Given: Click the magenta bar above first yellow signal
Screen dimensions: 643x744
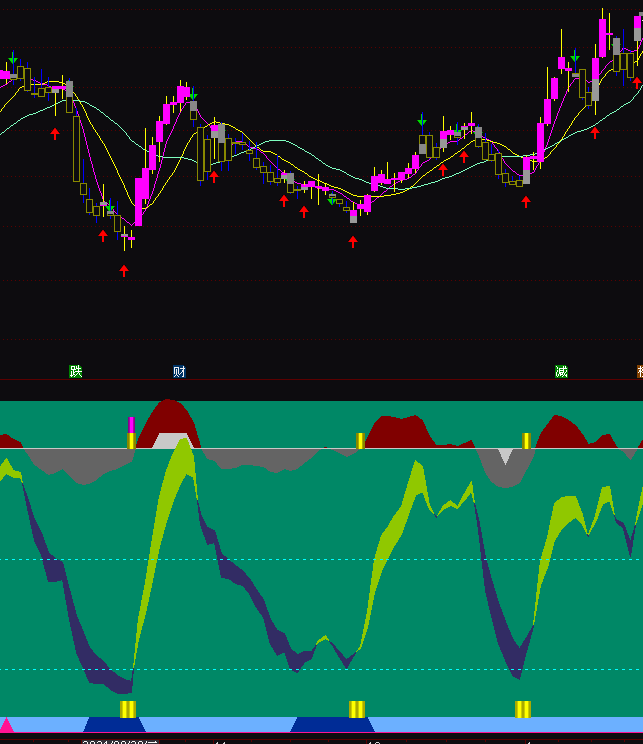Looking at the screenshot, I should pyautogui.click(x=131, y=425).
